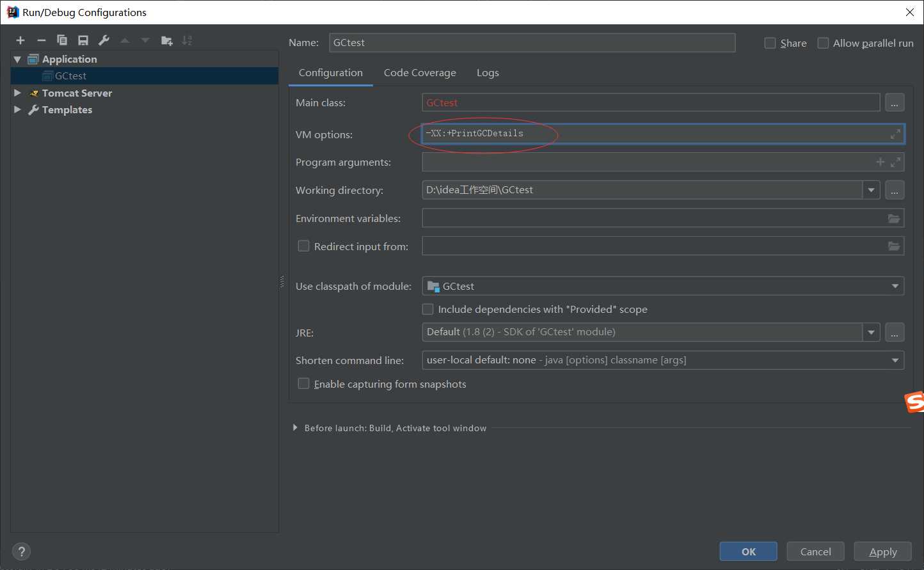Toggle the Share checkbox
924x570 pixels.
(x=770, y=43)
